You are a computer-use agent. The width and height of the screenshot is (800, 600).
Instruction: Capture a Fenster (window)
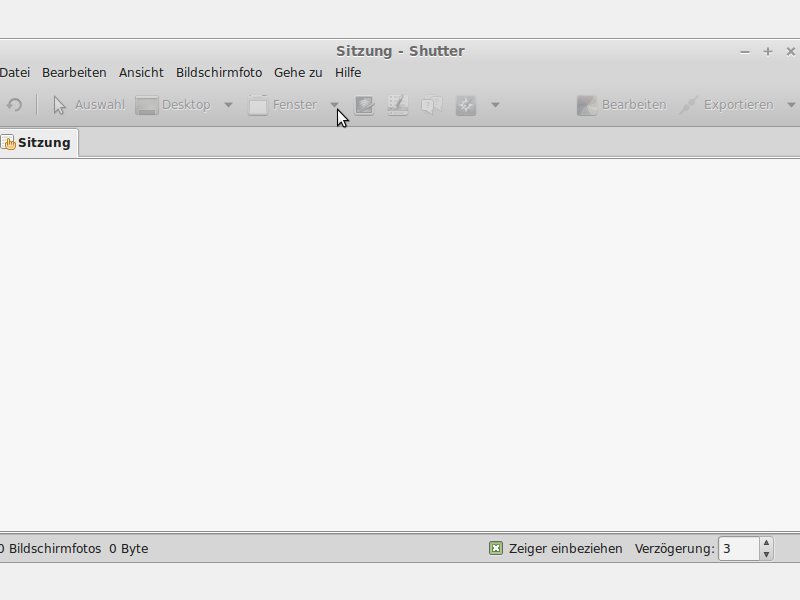pos(283,105)
